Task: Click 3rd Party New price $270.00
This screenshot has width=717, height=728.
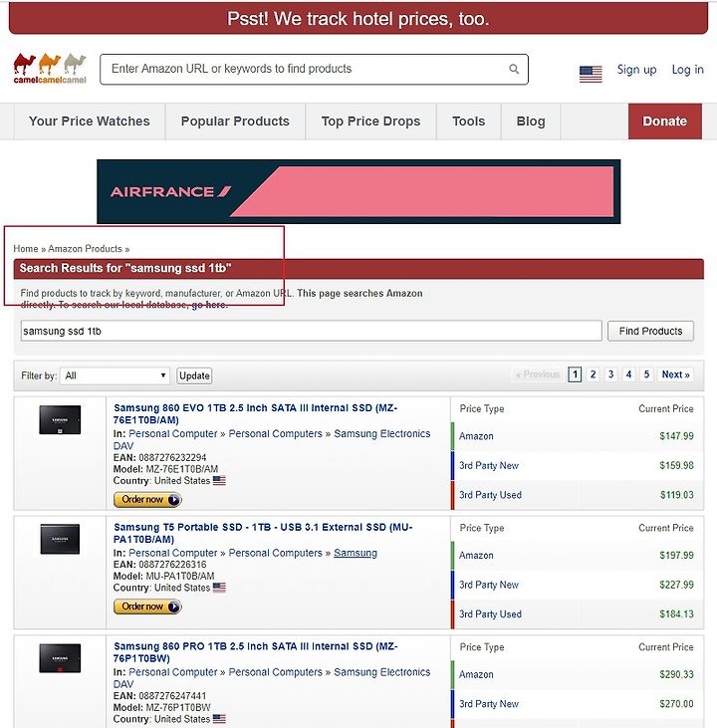Action: pos(676,704)
